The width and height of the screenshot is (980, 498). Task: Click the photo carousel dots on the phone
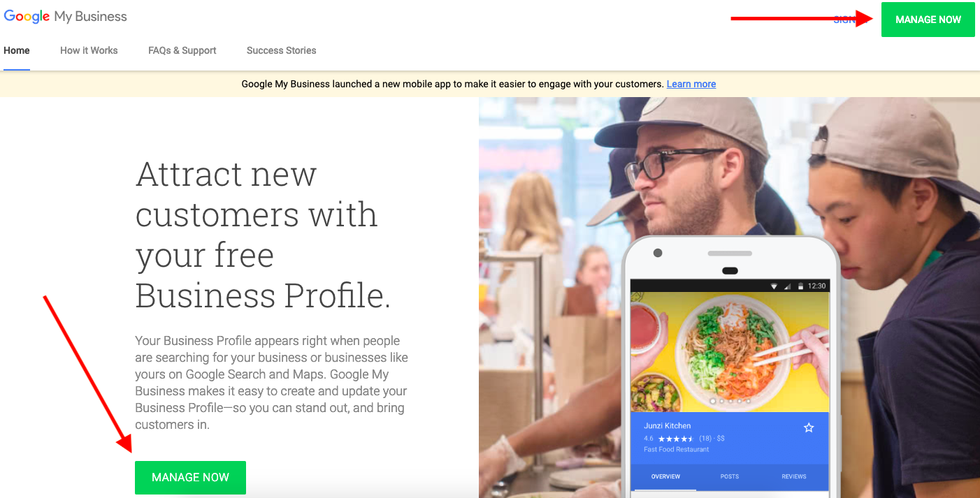(730, 402)
